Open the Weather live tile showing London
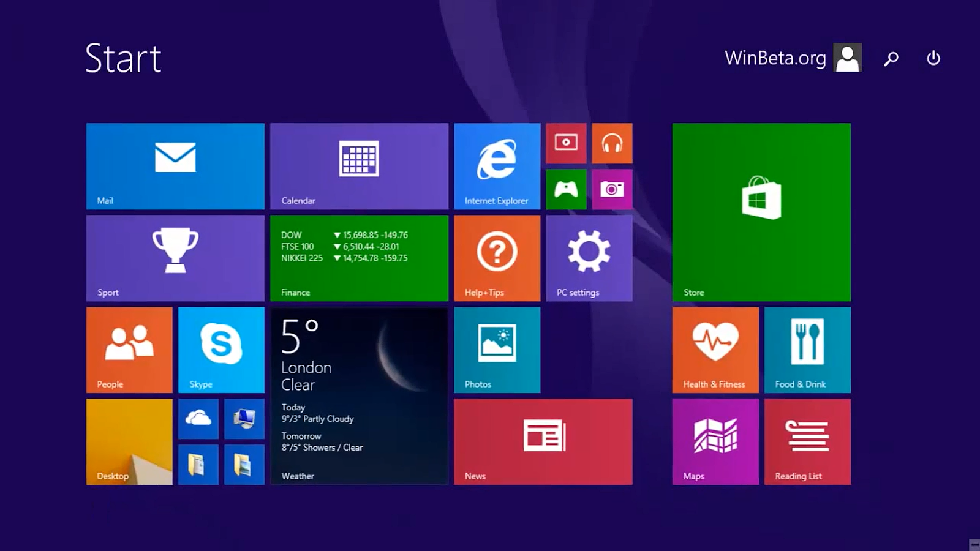980x551 pixels. [x=359, y=395]
